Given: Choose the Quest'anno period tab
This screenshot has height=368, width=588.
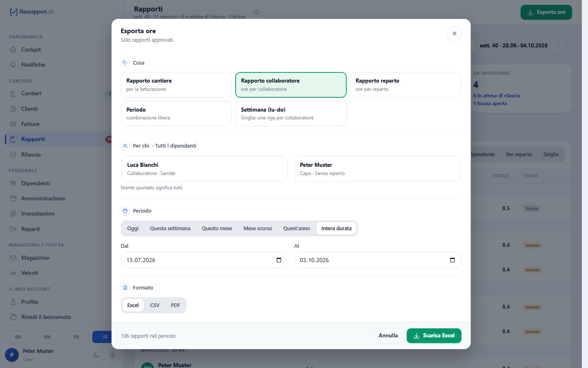Looking at the screenshot, I should point(296,229).
